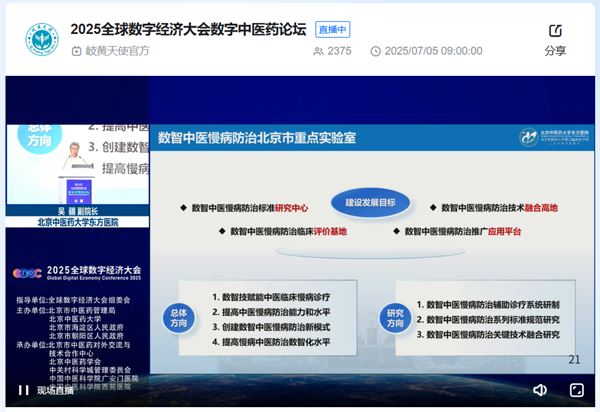Click the 分享 label

555,51
